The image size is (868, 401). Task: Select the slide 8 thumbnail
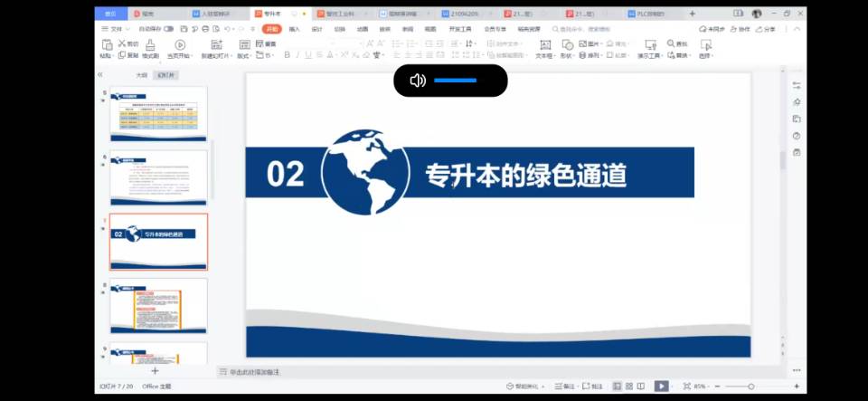point(158,306)
